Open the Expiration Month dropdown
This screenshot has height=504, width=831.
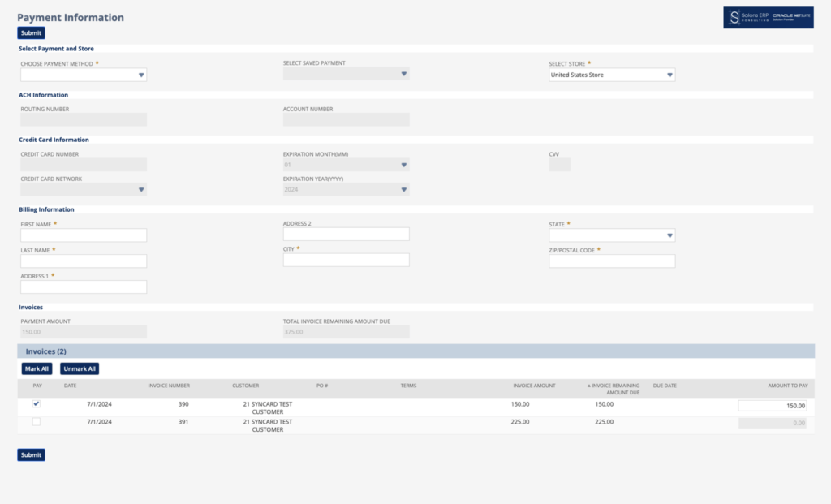(x=346, y=165)
